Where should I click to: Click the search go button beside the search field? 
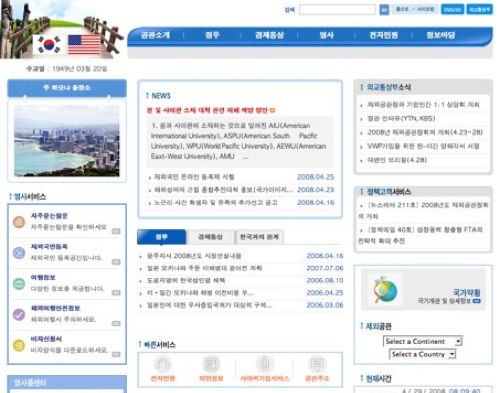[x=384, y=9]
